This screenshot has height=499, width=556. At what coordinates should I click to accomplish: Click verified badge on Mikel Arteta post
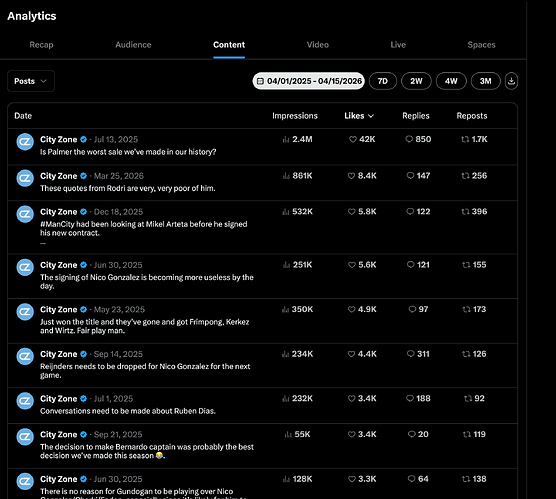point(83,212)
